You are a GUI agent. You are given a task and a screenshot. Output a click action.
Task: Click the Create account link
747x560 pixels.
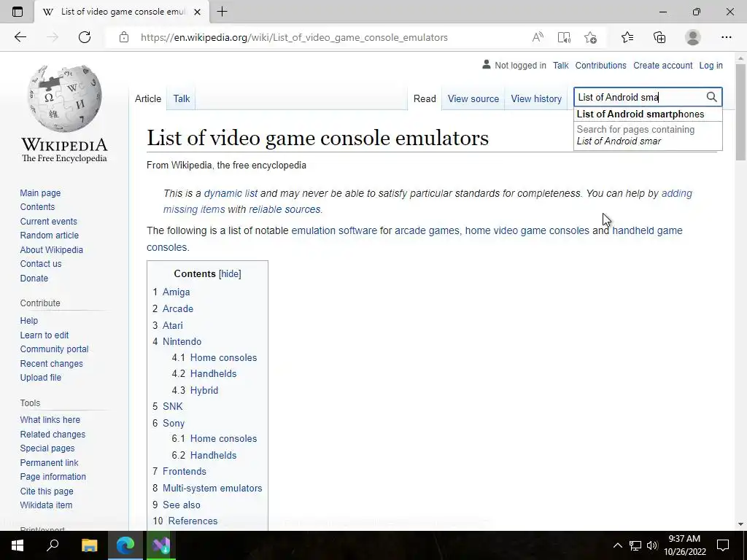point(662,65)
